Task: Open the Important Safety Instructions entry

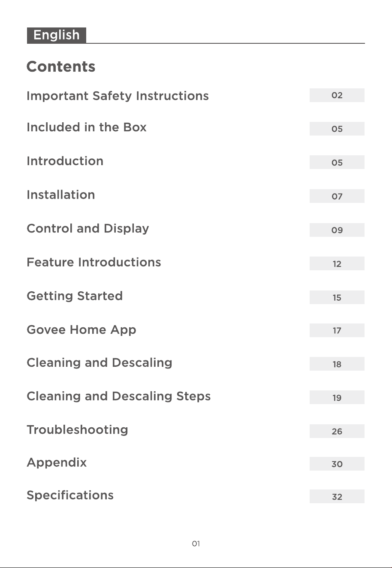Action: coord(118,96)
